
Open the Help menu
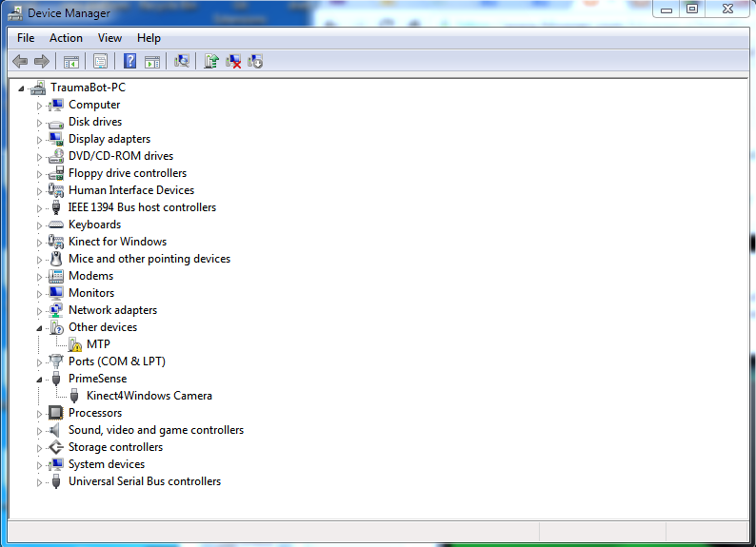149,38
